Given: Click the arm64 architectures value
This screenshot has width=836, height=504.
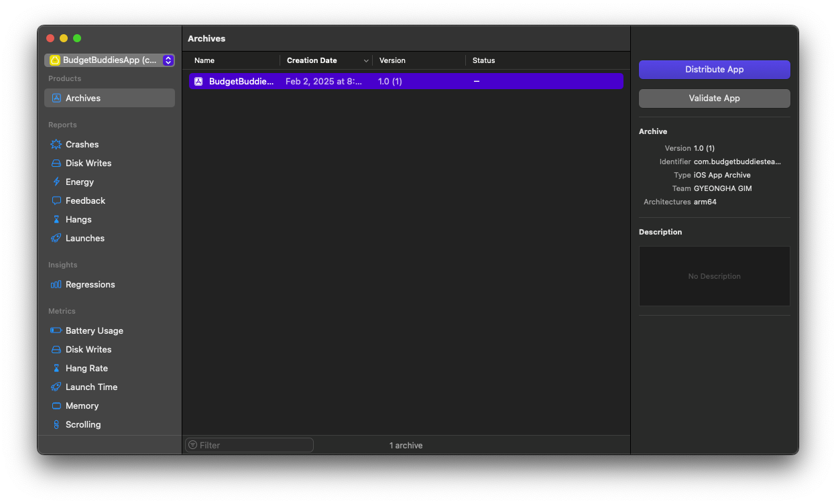Looking at the screenshot, I should click(705, 202).
